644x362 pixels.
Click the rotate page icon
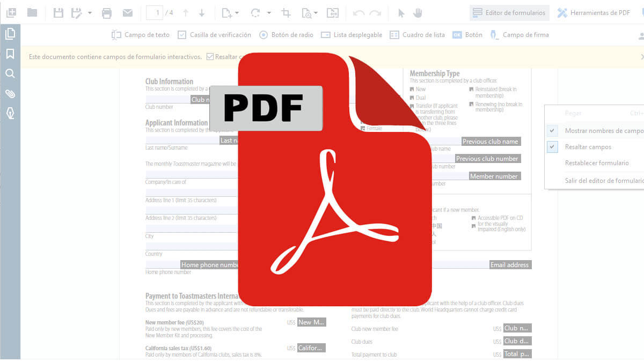(x=255, y=12)
